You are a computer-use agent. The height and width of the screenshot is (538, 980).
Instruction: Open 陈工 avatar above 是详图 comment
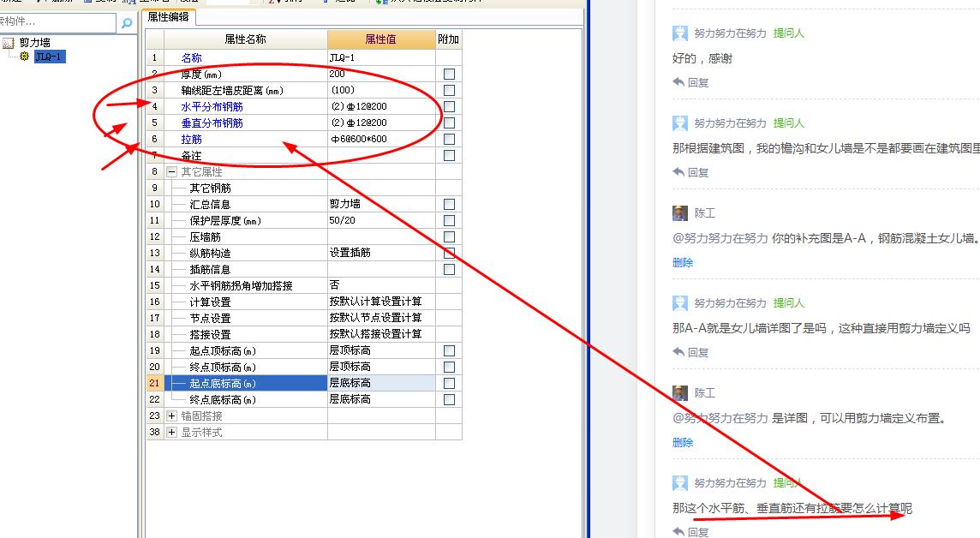click(x=680, y=393)
